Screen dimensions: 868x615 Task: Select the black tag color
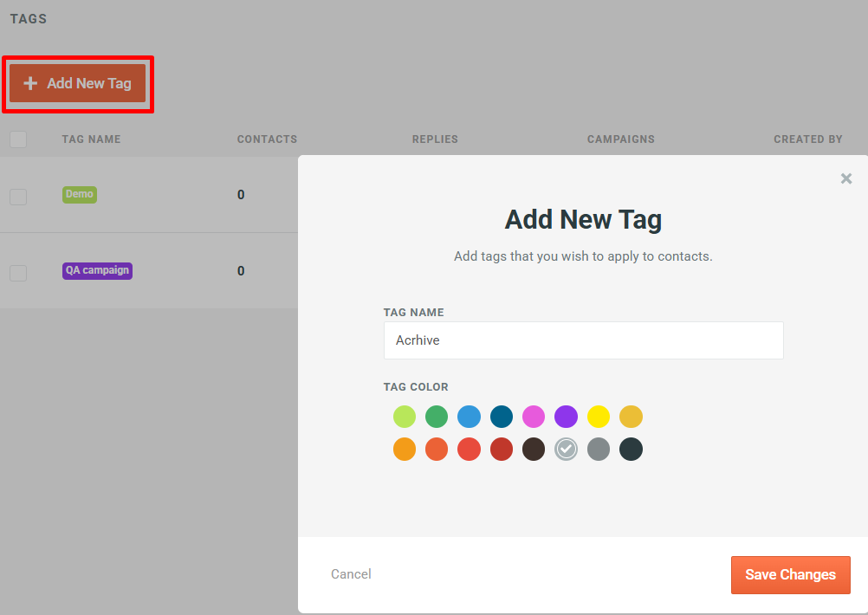coord(631,449)
